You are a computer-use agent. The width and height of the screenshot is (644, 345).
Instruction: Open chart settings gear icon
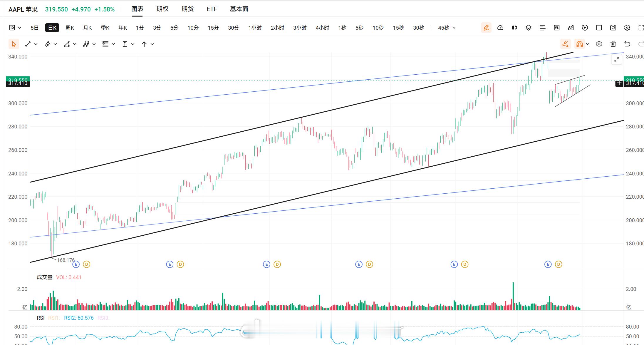(627, 28)
